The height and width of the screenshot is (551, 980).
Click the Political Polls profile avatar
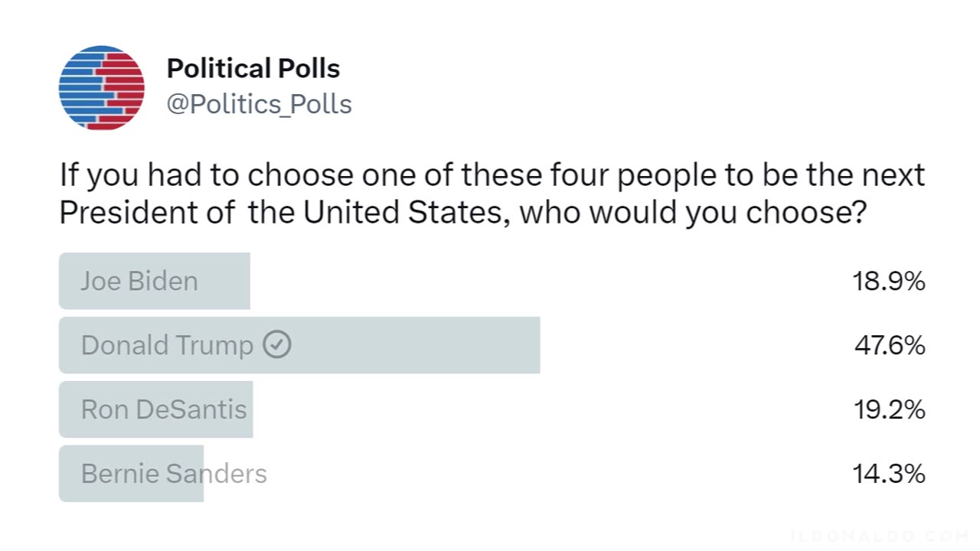click(102, 87)
